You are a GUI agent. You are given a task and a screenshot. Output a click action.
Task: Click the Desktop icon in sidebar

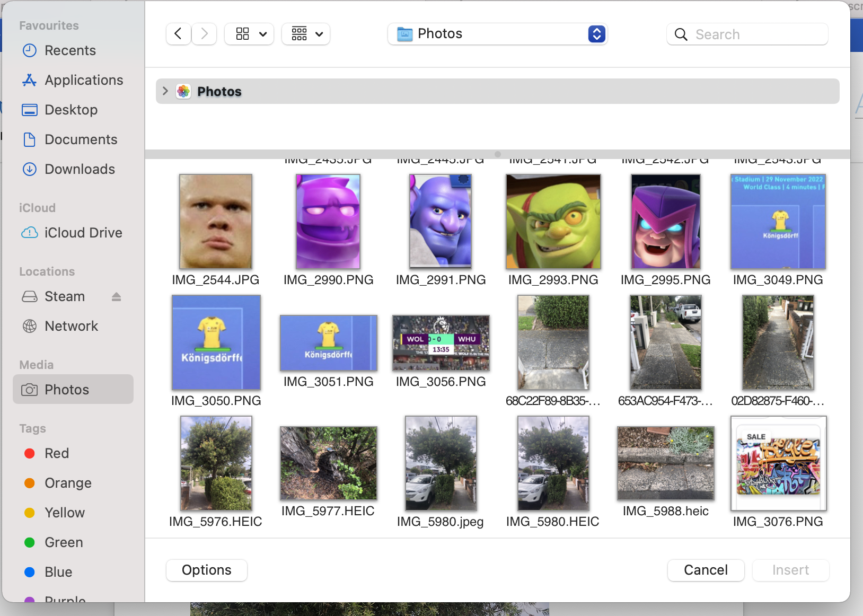tap(30, 110)
